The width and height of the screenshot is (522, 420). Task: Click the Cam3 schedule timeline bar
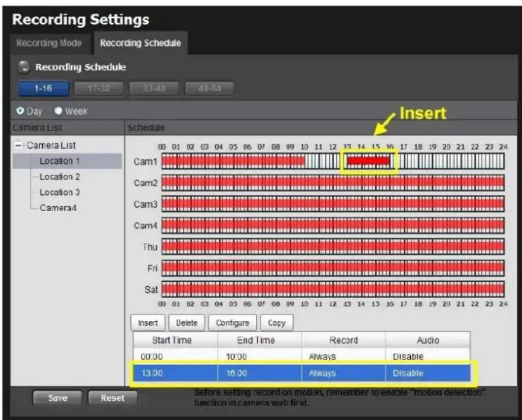click(x=333, y=204)
